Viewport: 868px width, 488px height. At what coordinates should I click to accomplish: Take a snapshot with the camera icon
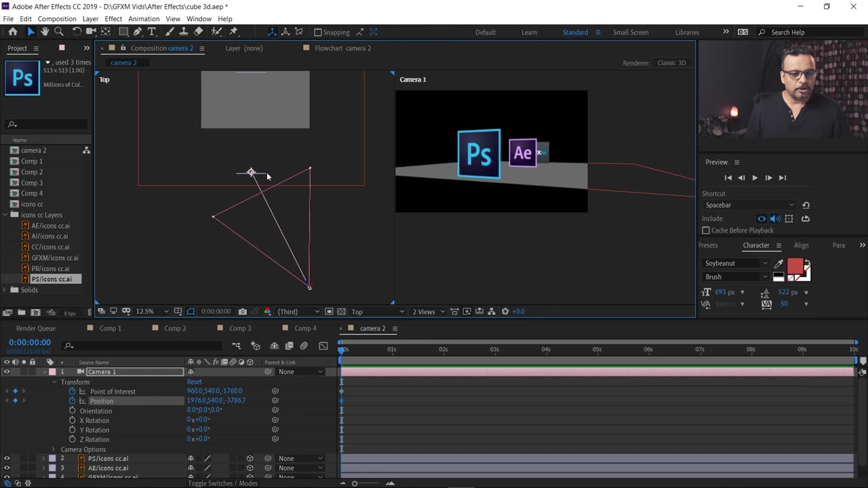point(243,312)
